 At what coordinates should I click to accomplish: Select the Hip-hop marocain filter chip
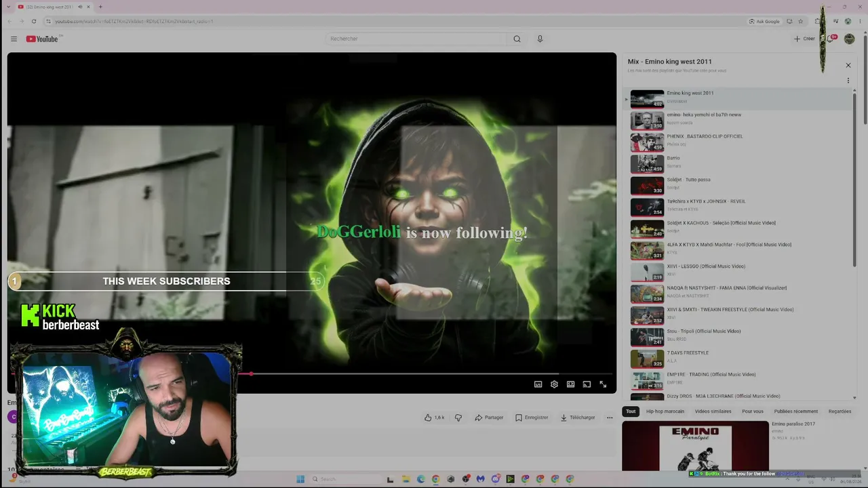665,411
